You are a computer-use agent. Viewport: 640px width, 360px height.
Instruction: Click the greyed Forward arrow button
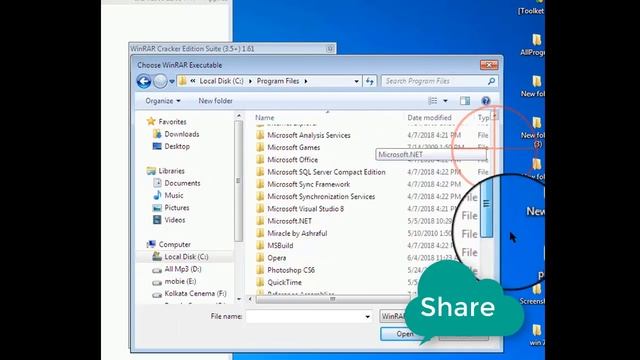tap(160, 81)
